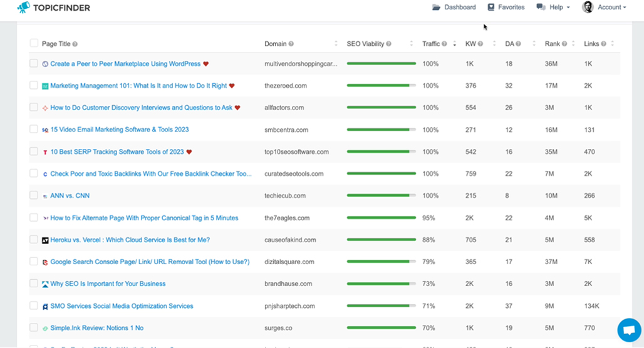Click the DA column help icon
The image size is (644, 348).
(x=518, y=44)
